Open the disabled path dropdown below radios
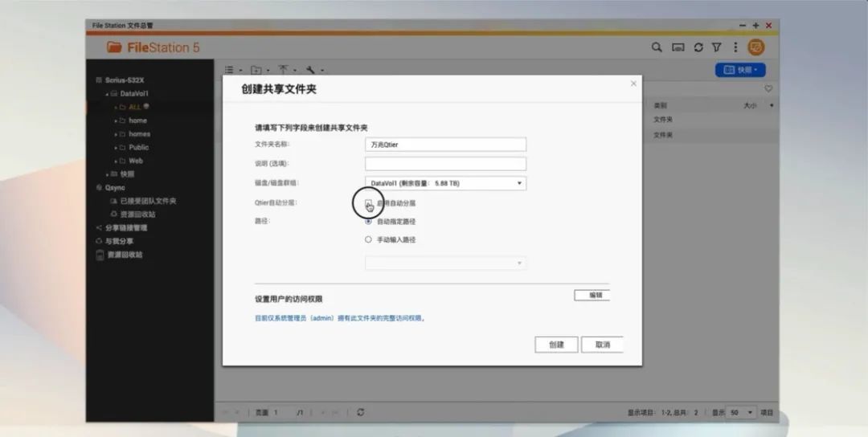 (x=445, y=263)
